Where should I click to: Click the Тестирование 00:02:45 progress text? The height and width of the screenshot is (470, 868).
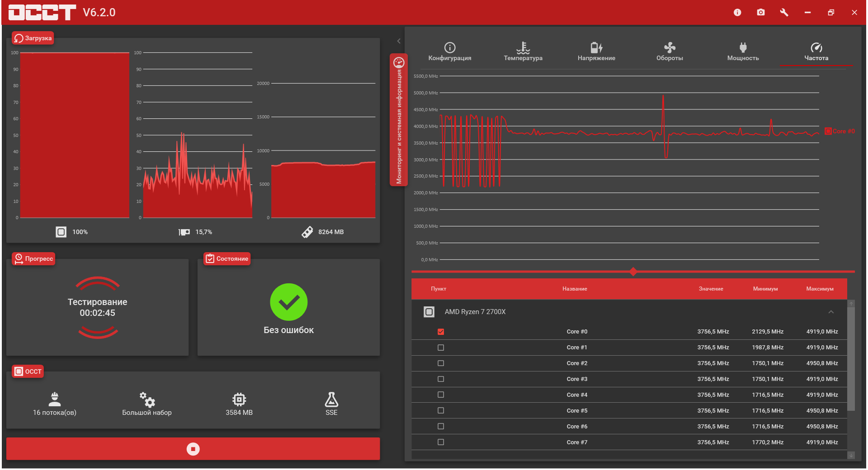tap(97, 307)
